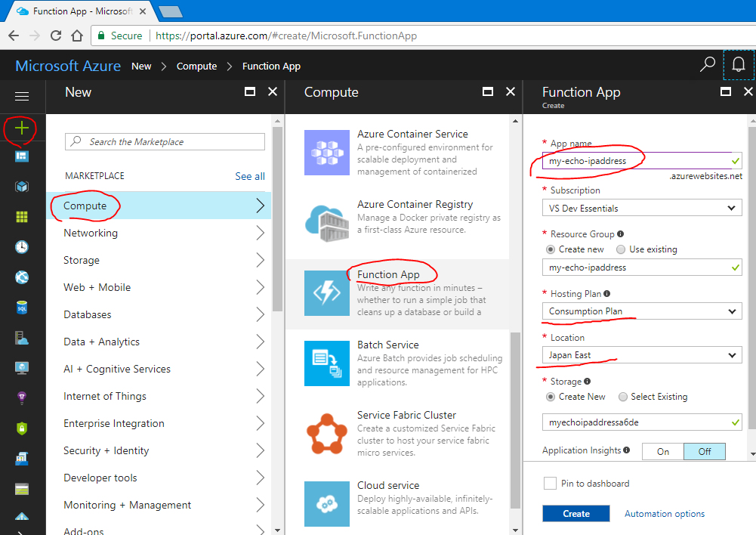The width and height of the screenshot is (756, 535).
Task: Click the Azure Container Service icon
Action: click(326, 153)
